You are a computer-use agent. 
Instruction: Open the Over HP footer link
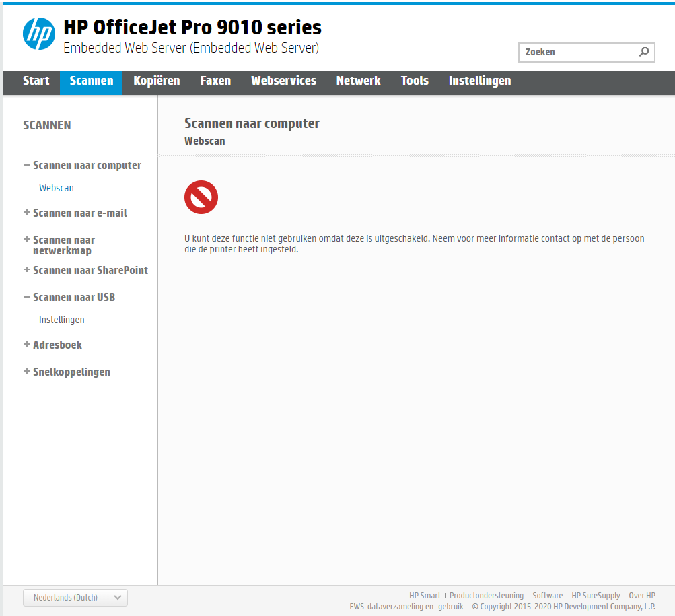click(642, 595)
